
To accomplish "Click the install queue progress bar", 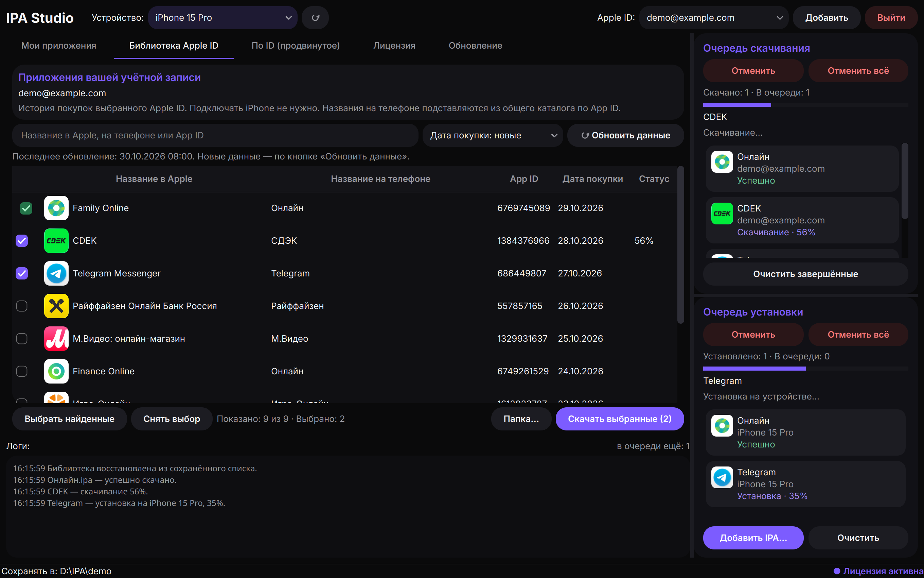I will point(805,369).
